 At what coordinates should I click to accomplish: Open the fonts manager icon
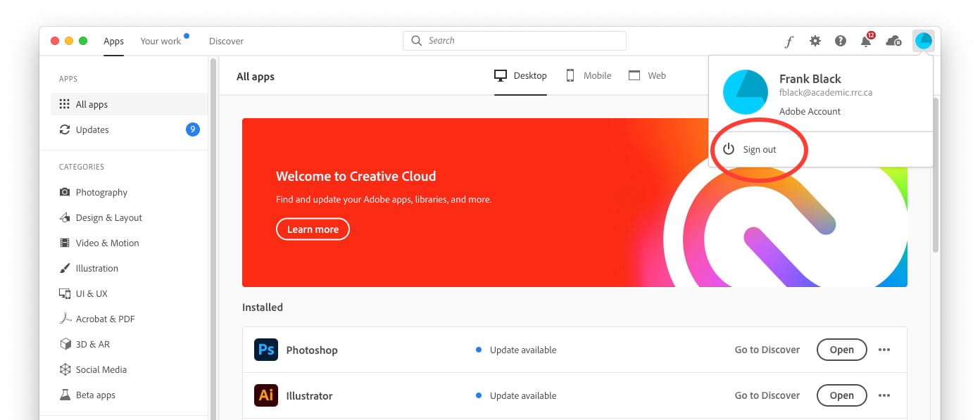point(789,42)
